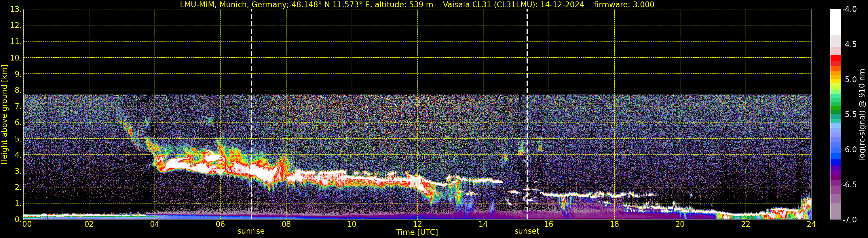Click the 'Time [UTC]' x-axis title
This screenshot has width=868, height=238.
[x=417, y=232]
